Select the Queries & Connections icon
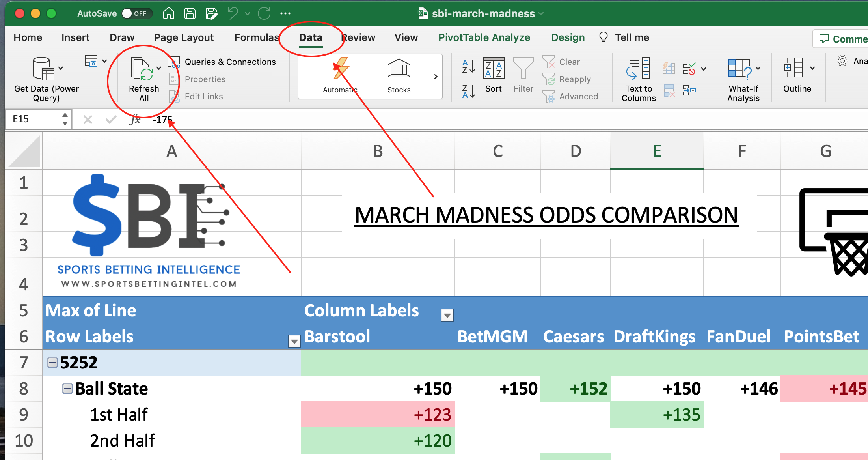This screenshot has height=460, width=868. [174, 62]
